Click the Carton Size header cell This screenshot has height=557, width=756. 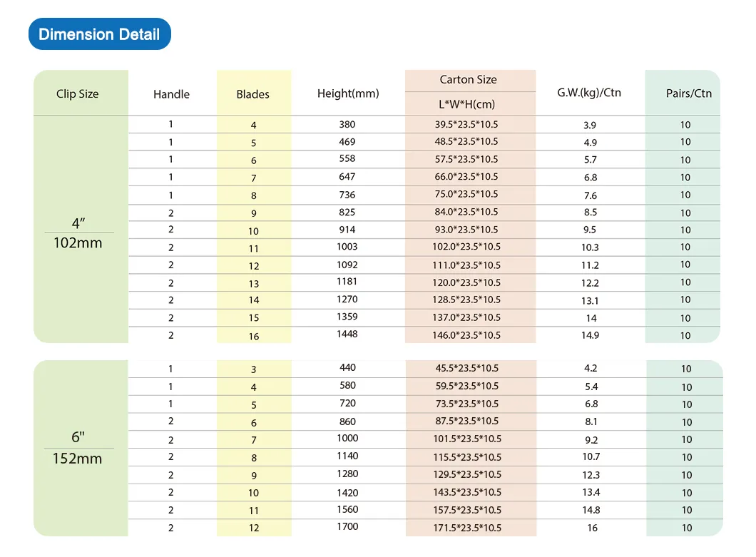coord(469,79)
